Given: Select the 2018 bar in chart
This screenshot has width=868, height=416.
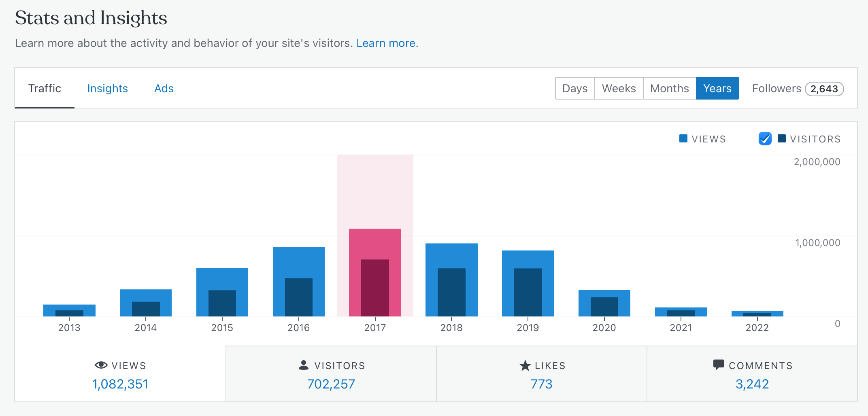Looking at the screenshot, I should [451, 279].
